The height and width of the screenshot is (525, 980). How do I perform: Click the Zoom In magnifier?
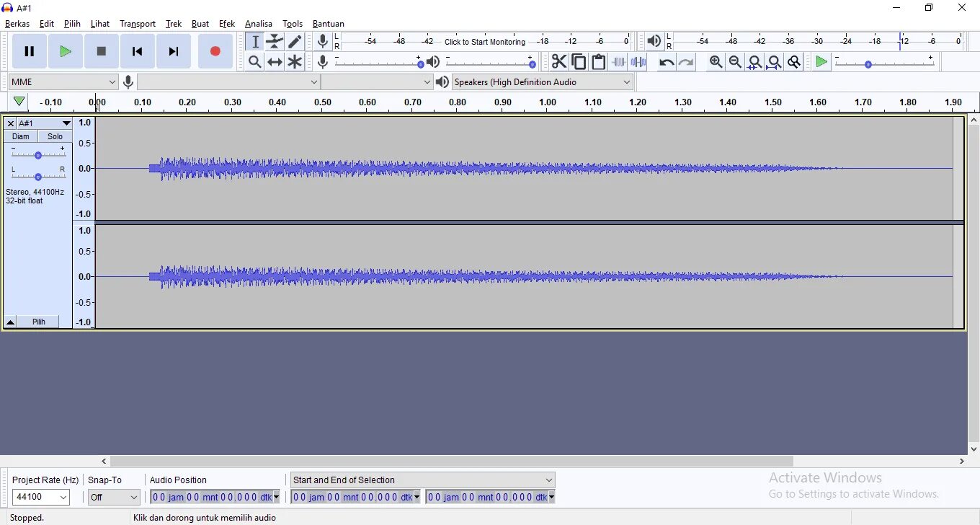point(716,62)
